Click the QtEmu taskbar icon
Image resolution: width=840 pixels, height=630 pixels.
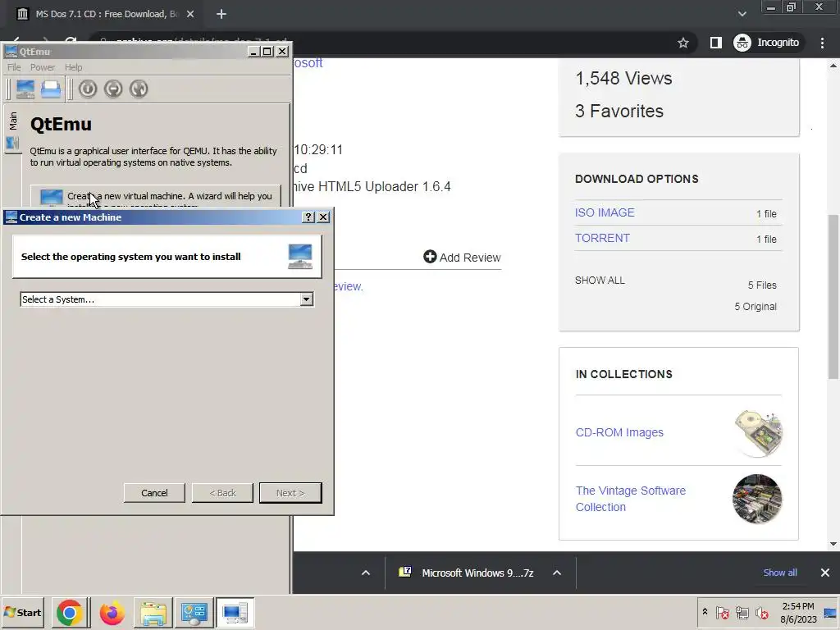[x=235, y=613]
